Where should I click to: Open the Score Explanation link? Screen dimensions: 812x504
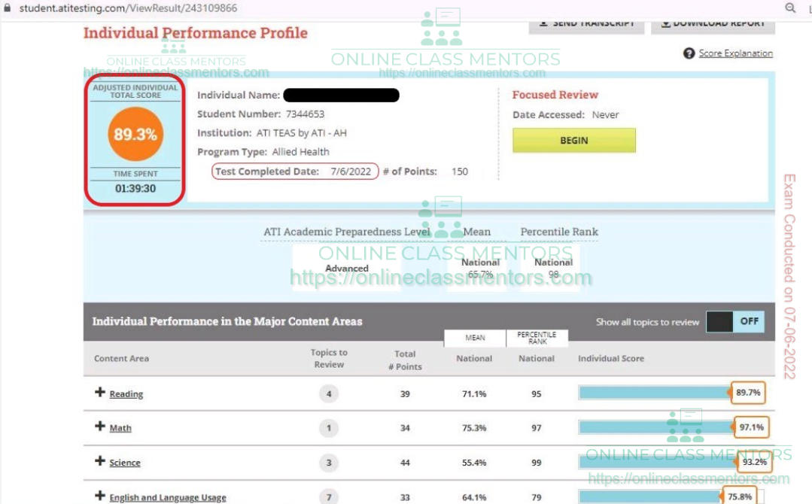[735, 53]
